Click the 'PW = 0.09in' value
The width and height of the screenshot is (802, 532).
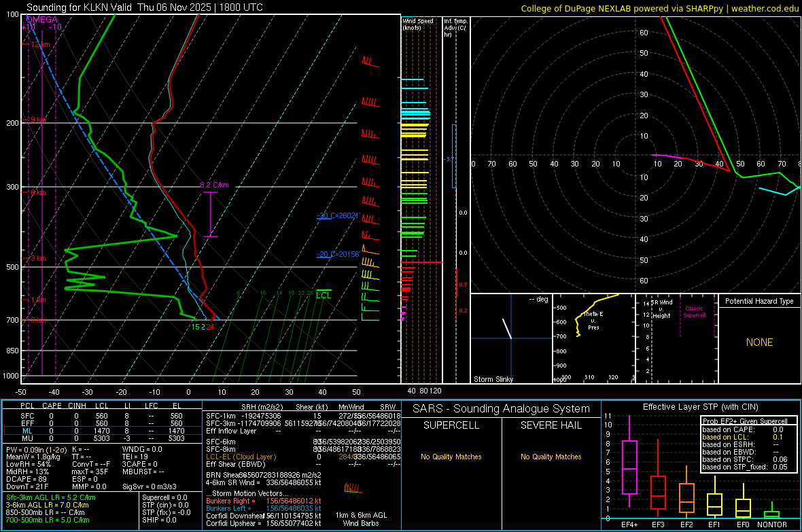tap(26, 450)
